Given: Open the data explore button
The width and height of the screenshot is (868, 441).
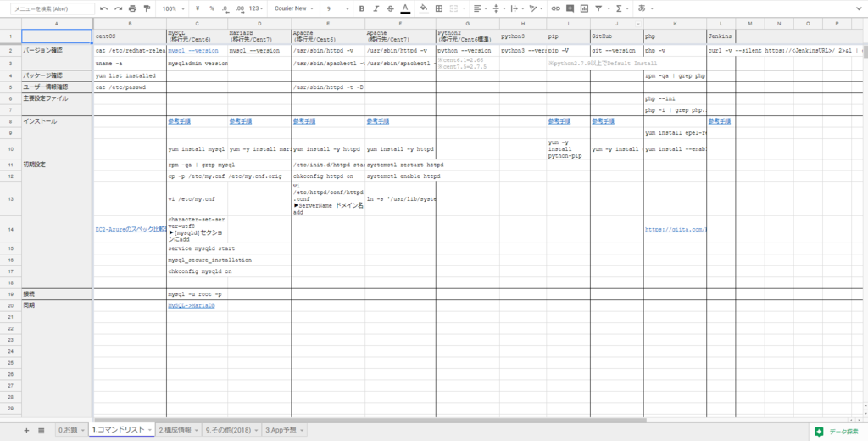Looking at the screenshot, I should click(x=837, y=431).
